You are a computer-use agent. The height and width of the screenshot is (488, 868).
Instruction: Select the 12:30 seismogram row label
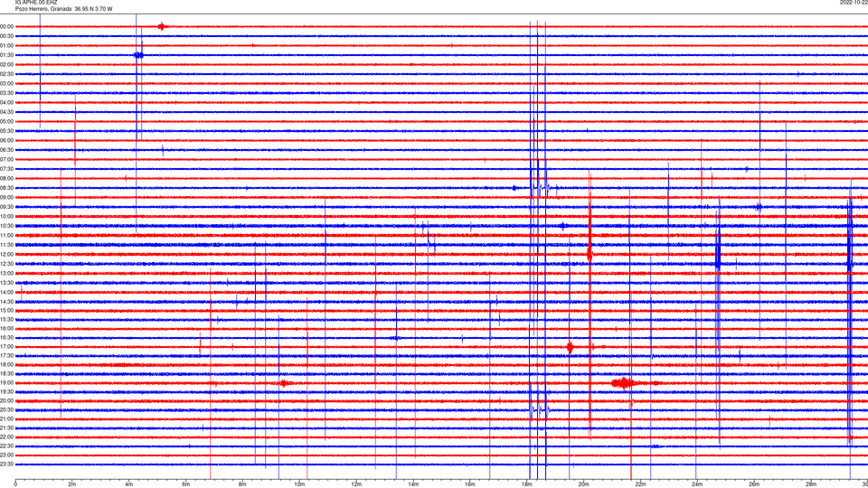coord(7,264)
